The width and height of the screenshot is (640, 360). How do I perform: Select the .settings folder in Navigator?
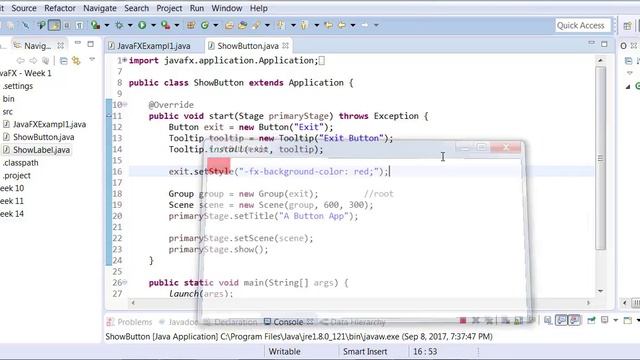pyautogui.click(x=18, y=86)
